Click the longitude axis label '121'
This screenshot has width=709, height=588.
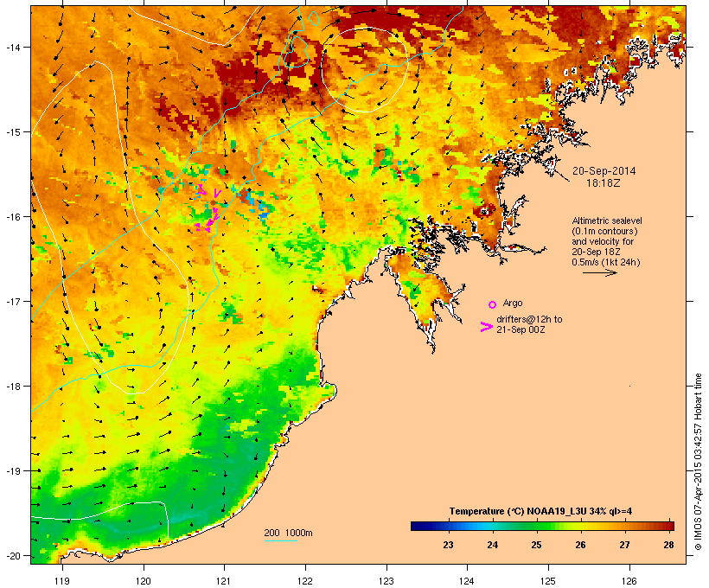click(224, 581)
